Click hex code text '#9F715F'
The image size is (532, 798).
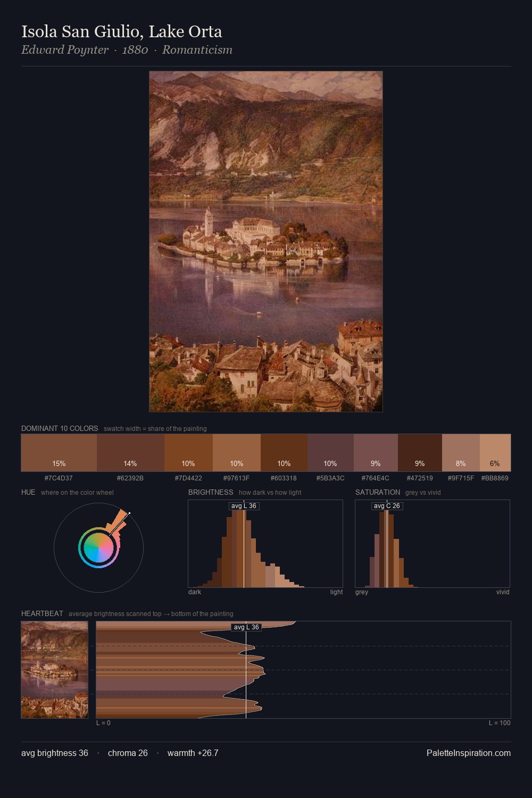(x=461, y=478)
